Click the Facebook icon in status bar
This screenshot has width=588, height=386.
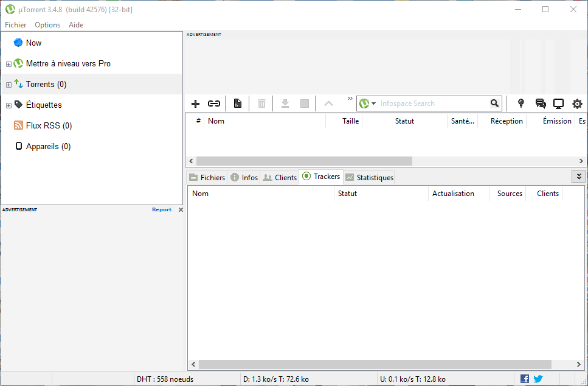pyautogui.click(x=525, y=379)
